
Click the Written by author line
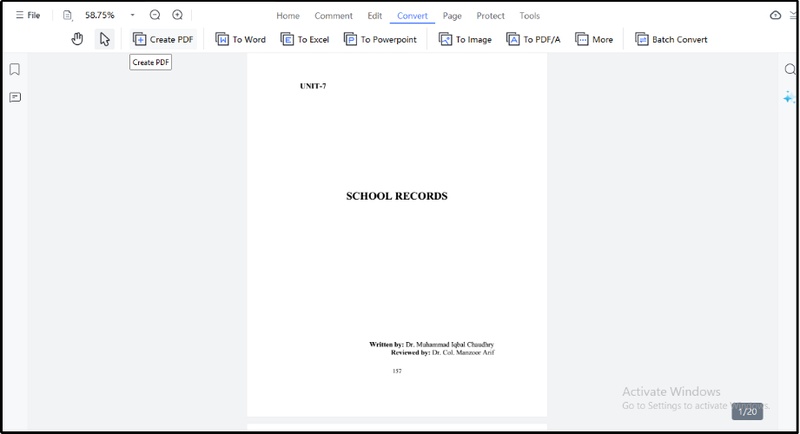(432, 344)
